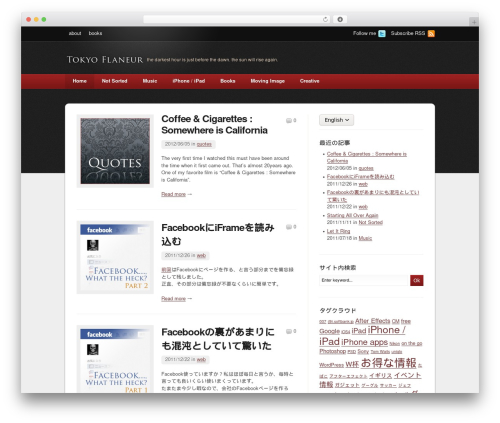The image size is (500, 423).
Task: Open the books top link
Action: tap(95, 33)
